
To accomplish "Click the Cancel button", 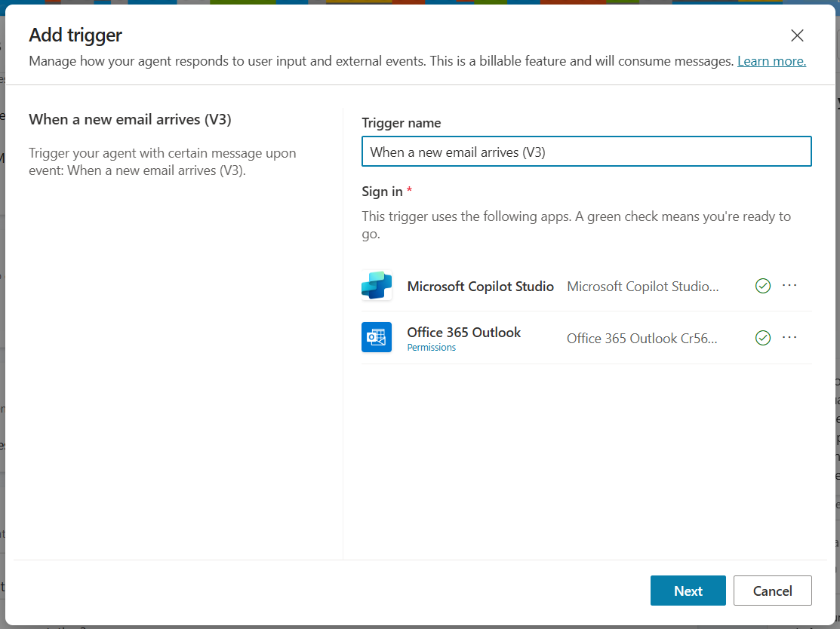I will click(772, 591).
